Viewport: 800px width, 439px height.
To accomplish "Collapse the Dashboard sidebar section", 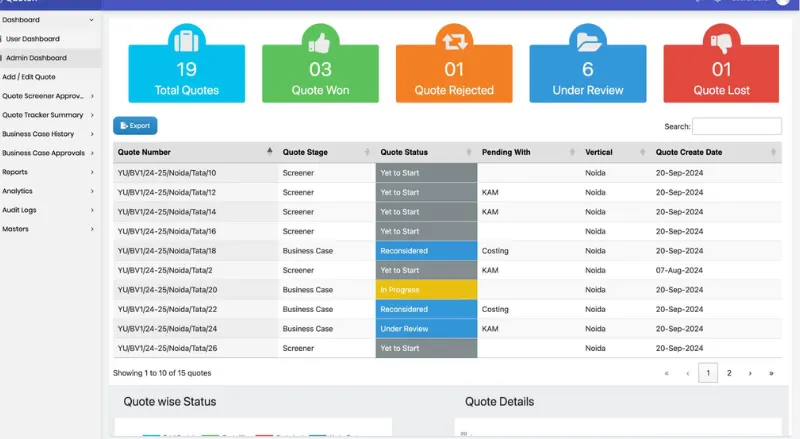I will [91, 20].
